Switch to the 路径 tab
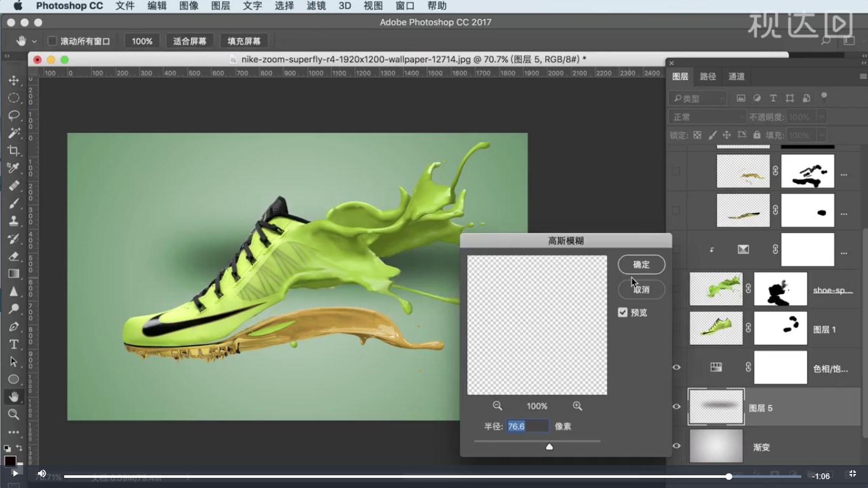Image resolution: width=868 pixels, height=488 pixels. tap(708, 76)
